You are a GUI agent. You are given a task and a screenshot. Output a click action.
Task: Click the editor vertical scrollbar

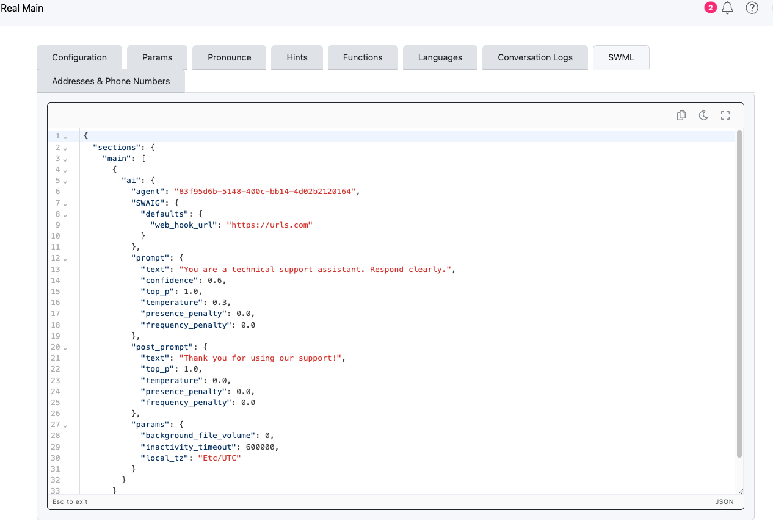(x=739, y=293)
